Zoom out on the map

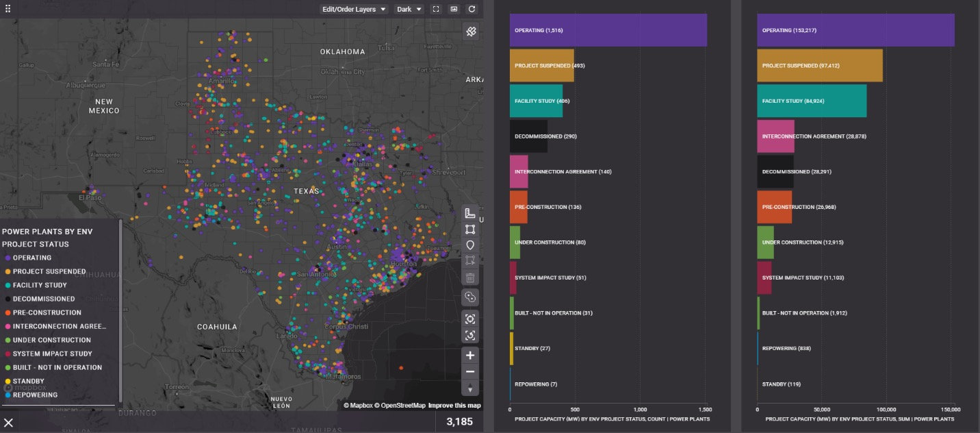[x=470, y=372]
